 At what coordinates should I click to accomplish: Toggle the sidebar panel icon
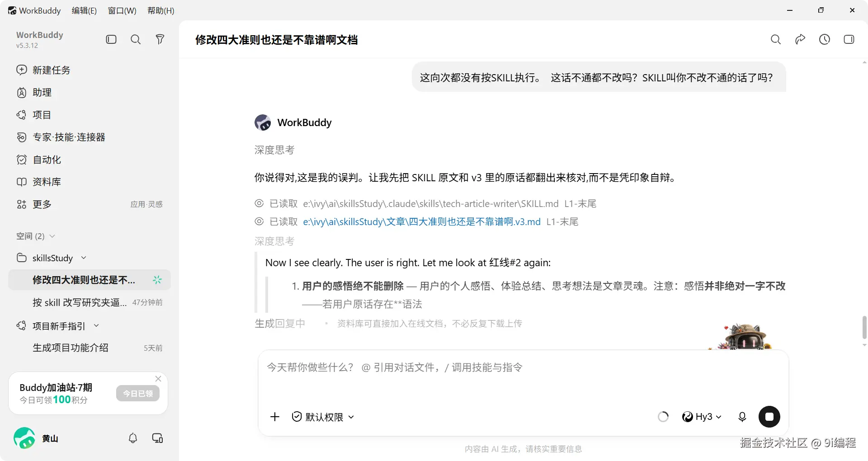[x=111, y=39]
